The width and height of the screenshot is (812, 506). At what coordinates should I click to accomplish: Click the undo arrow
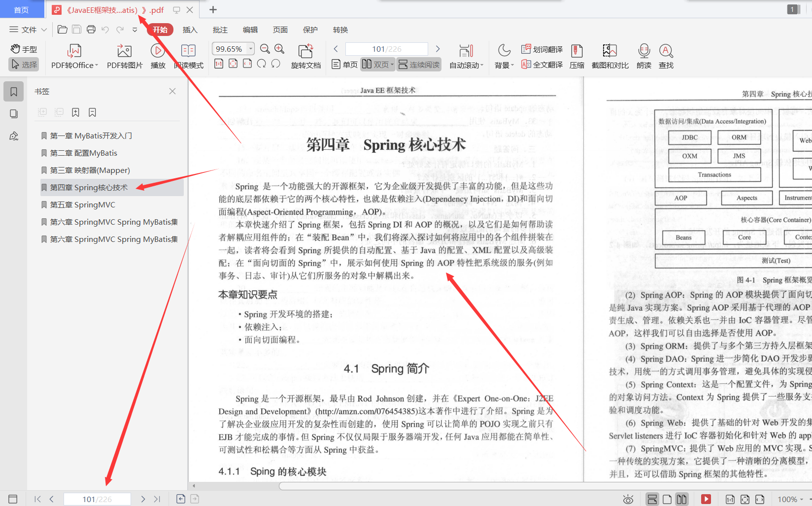pos(105,30)
